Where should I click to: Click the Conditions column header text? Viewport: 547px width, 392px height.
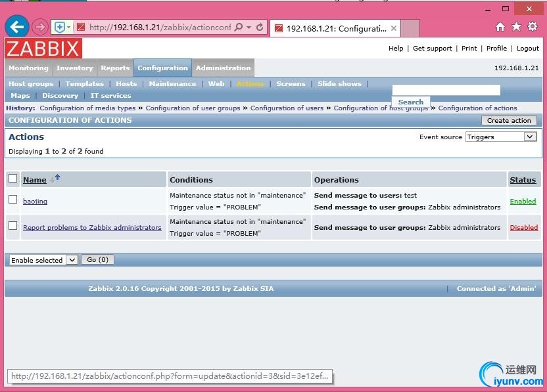coord(191,180)
